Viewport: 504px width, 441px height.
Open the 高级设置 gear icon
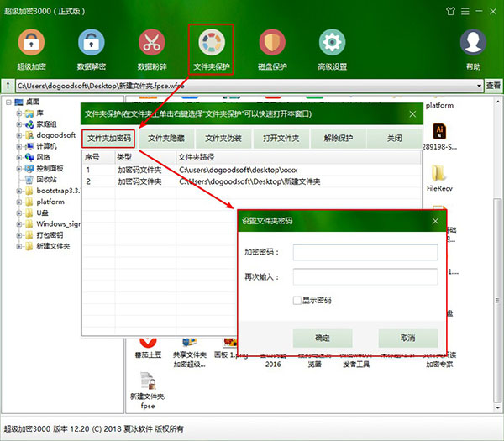pos(332,43)
